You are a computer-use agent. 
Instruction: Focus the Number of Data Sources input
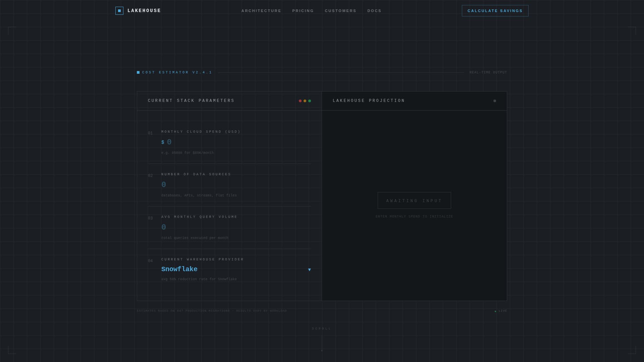click(x=236, y=185)
